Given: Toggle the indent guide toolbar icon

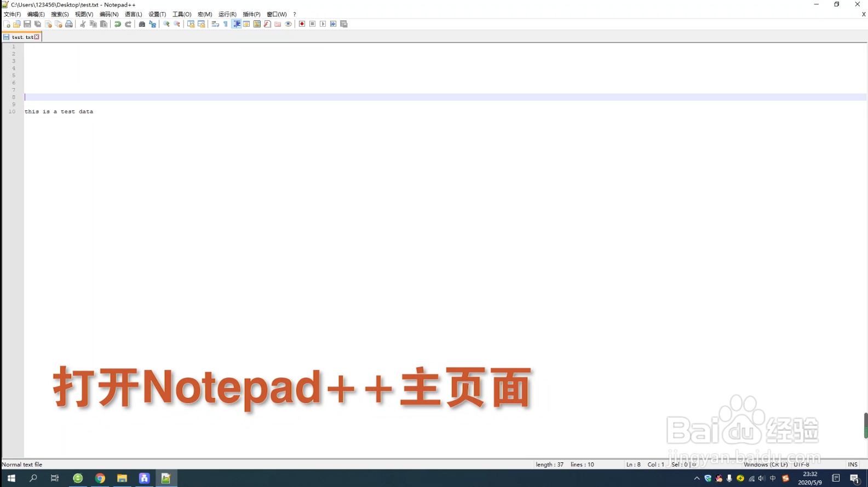Looking at the screenshot, I should (236, 24).
